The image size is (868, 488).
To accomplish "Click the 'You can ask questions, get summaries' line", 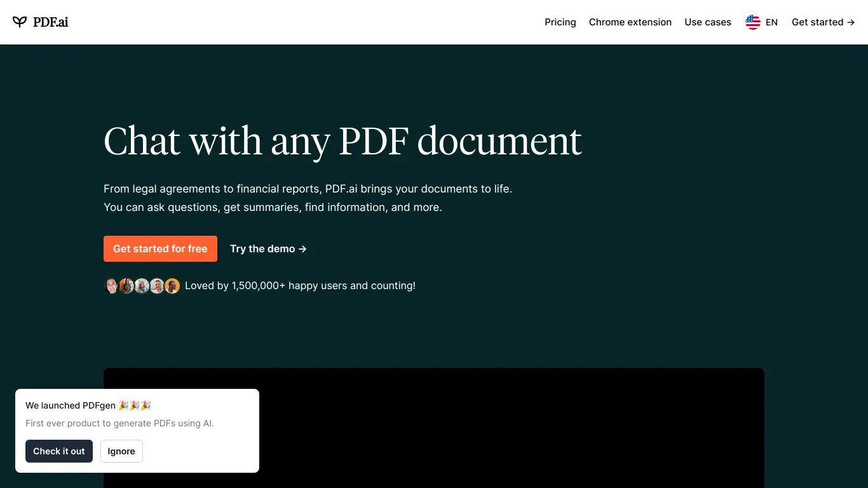I will [x=273, y=207].
